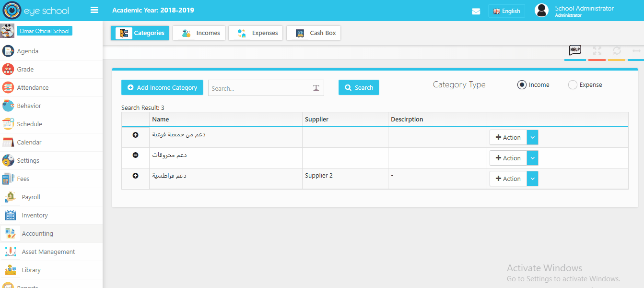Click Action button for دعم من جمعية فرعية

[508, 137]
